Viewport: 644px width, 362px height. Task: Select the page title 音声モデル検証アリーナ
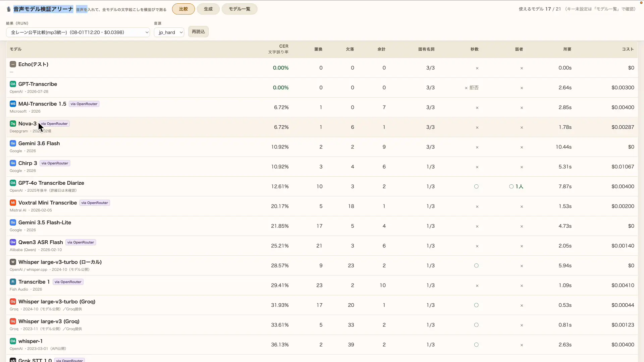tap(43, 9)
